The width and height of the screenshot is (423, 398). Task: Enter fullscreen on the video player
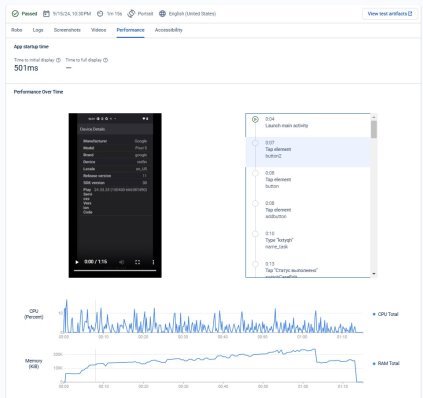point(137,262)
